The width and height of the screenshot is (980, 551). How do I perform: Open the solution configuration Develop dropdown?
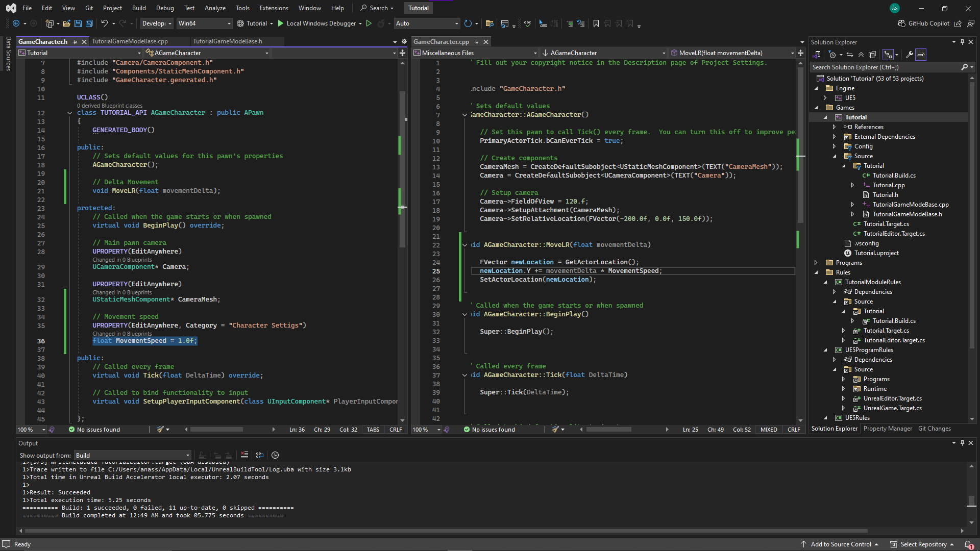156,23
